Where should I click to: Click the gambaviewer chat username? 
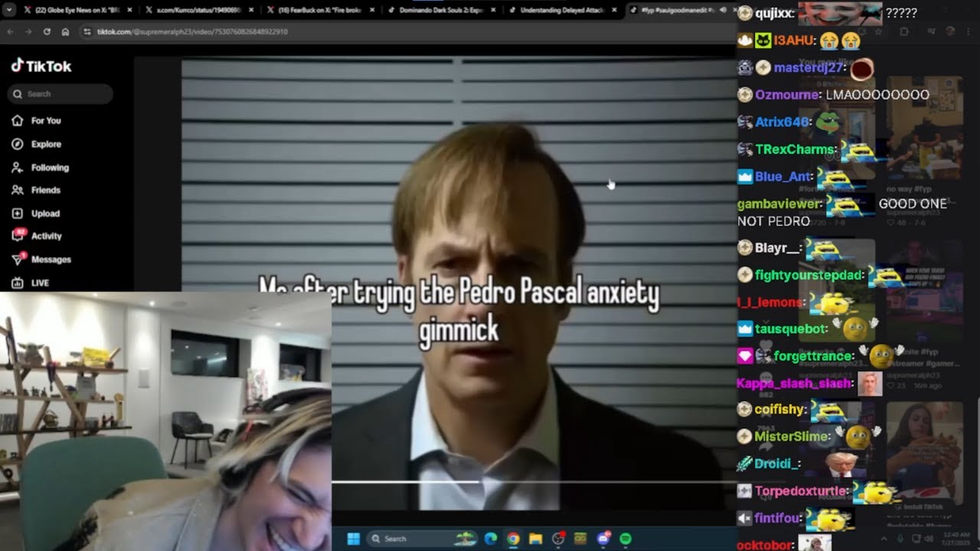pos(779,204)
